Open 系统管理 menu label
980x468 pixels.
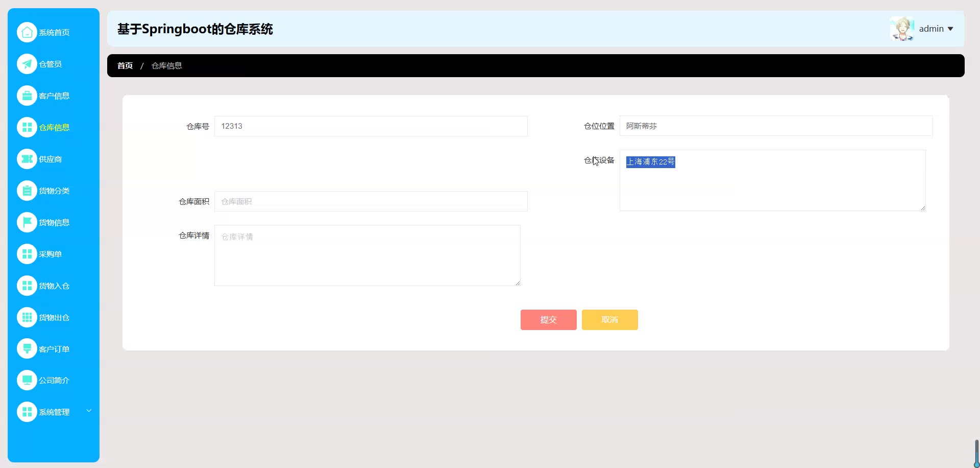(54, 412)
